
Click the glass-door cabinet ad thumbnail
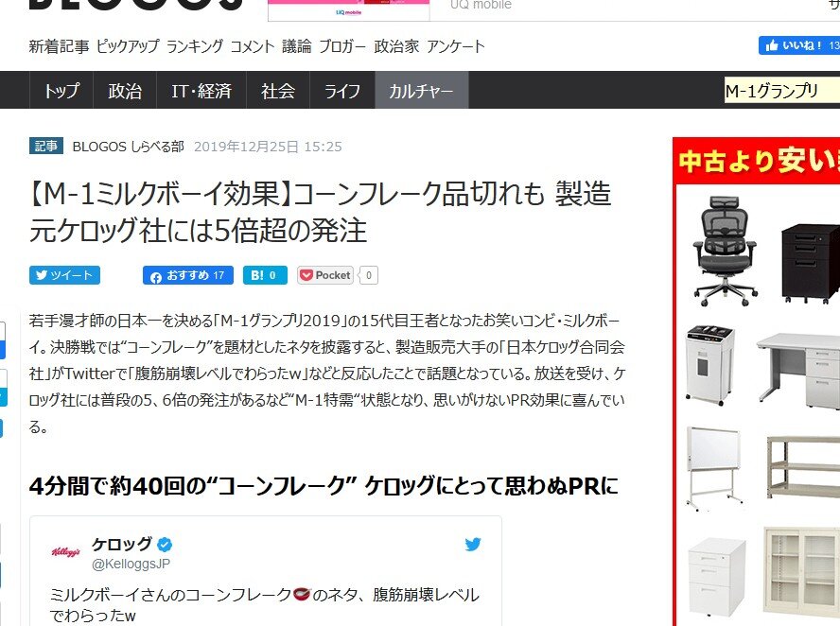pyautogui.click(x=801, y=572)
